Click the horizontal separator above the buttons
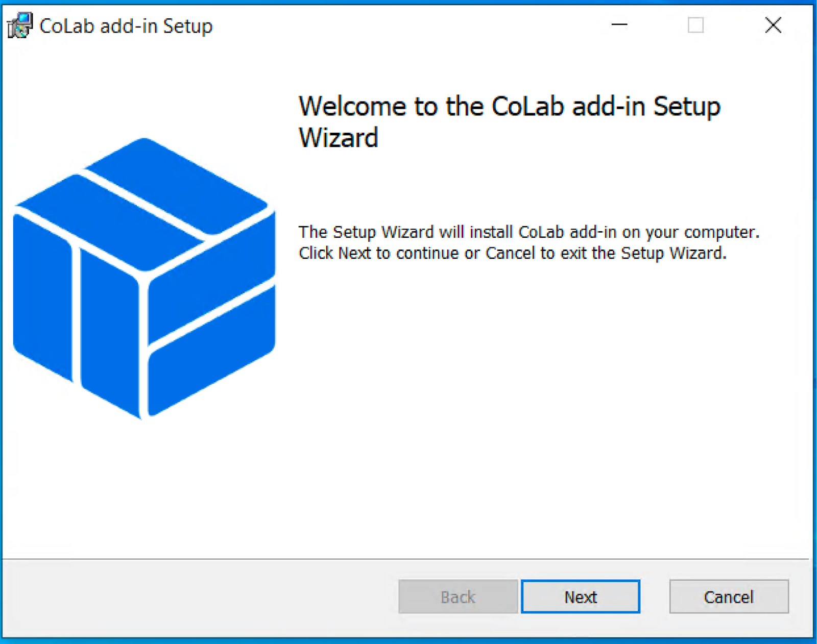This screenshot has height=644, width=817. 406,559
